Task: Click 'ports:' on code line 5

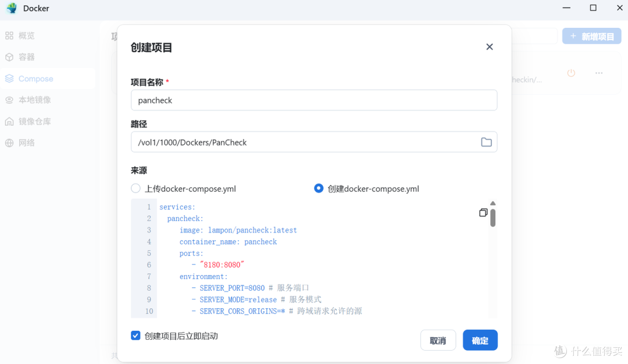Action: tap(191, 254)
